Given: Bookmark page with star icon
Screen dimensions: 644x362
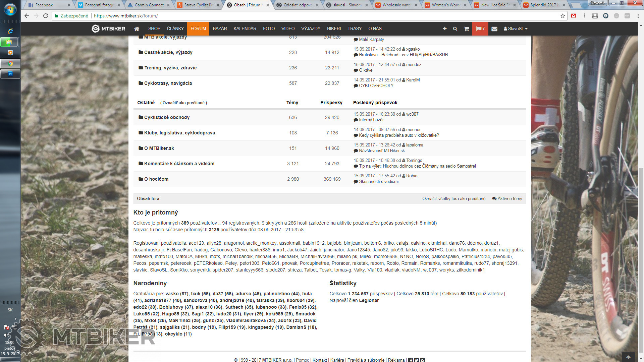Looking at the screenshot, I should (562, 16).
